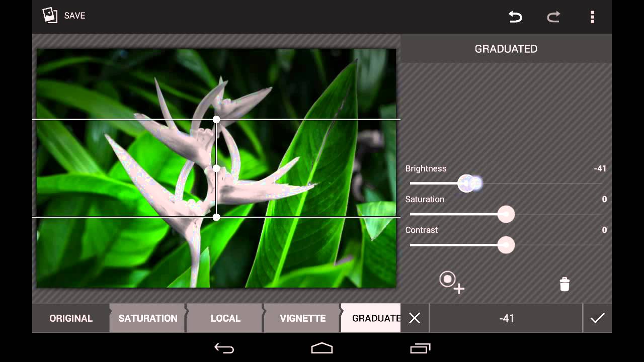
Task: Switch to the SATURATION step tab
Action: [147, 318]
